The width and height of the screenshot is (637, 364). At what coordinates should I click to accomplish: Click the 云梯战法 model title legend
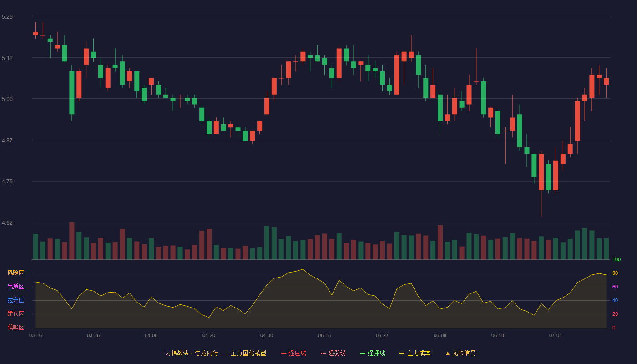215,353
